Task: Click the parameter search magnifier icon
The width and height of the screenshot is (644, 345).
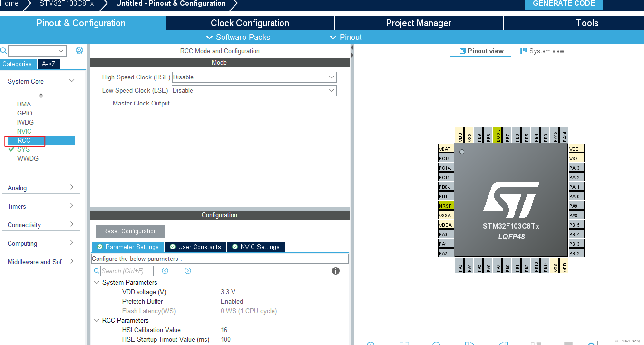Action: [97, 271]
